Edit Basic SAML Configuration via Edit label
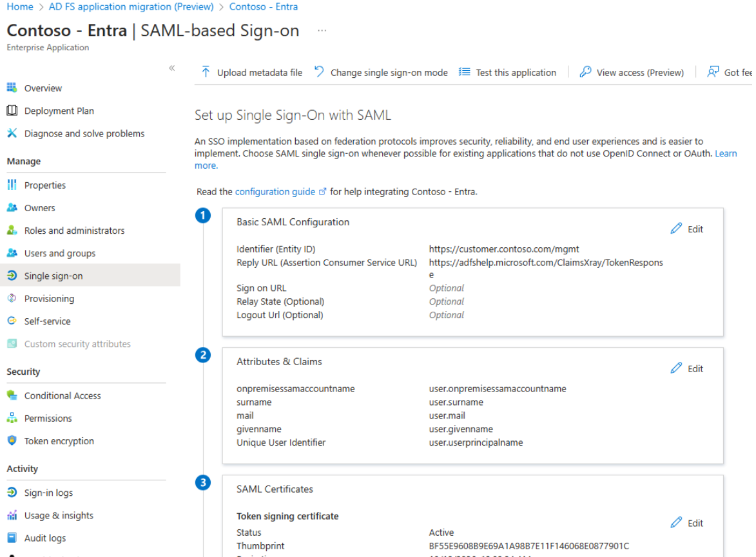 pyautogui.click(x=695, y=229)
